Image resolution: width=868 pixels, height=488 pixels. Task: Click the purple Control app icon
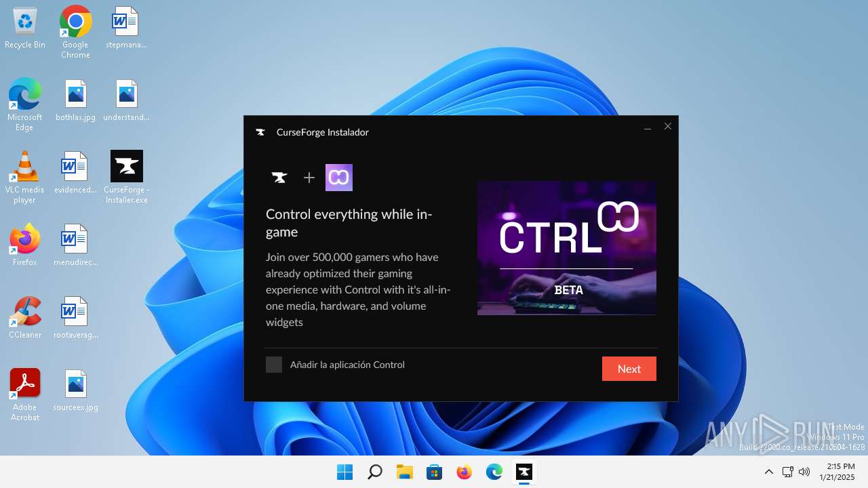tap(339, 178)
